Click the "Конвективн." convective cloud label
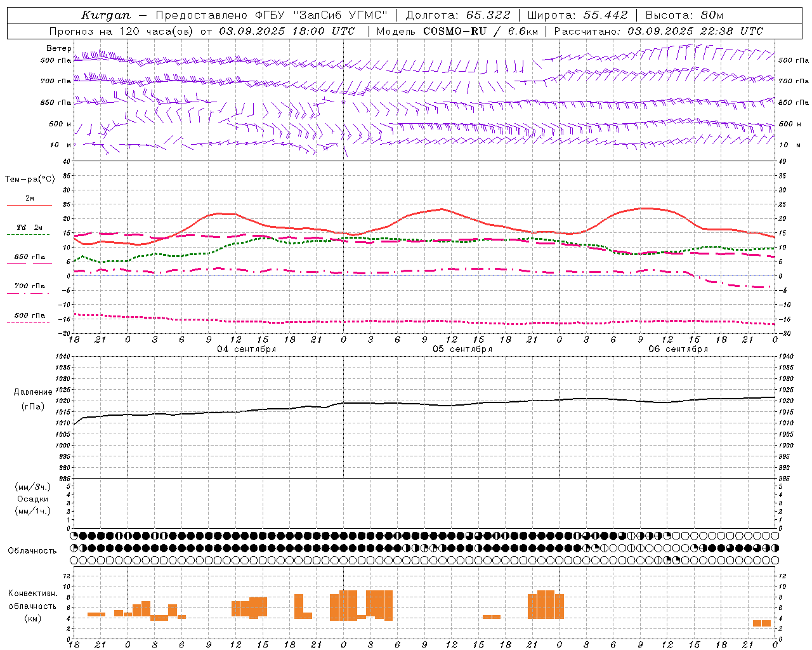812x650 pixels. (33, 594)
